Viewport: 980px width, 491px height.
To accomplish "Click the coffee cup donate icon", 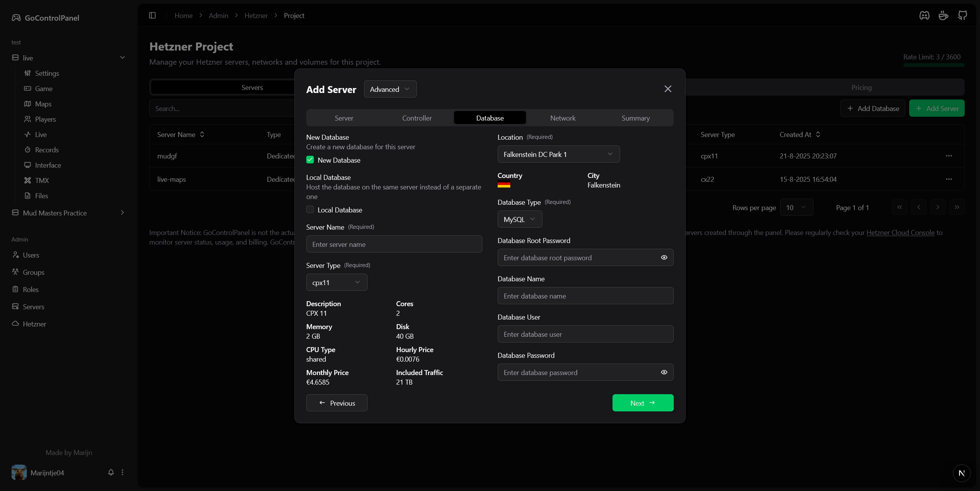I will pos(943,15).
